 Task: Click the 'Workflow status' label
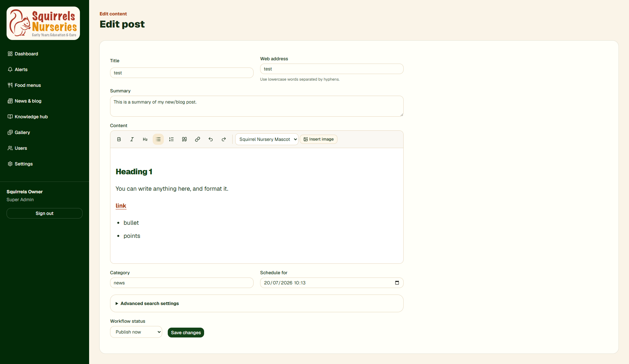(127, 321)
